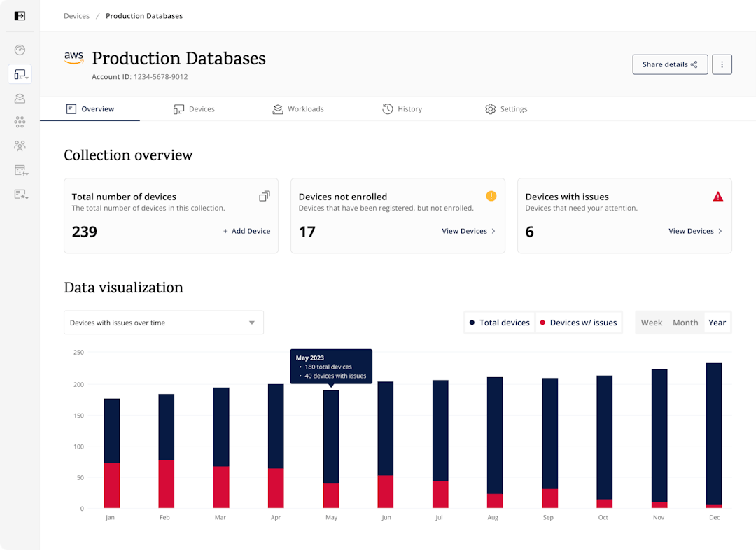Click the devices icon in the sidebar
Viewport: 756px width, 550px height.
click(20, 74)
